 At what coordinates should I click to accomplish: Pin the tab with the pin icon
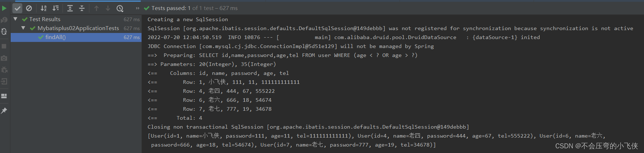pos(4,111)
